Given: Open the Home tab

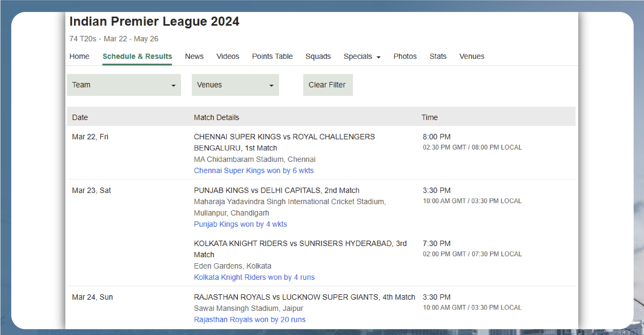Looking at the screenshot, I should click(x=79, y=56).
